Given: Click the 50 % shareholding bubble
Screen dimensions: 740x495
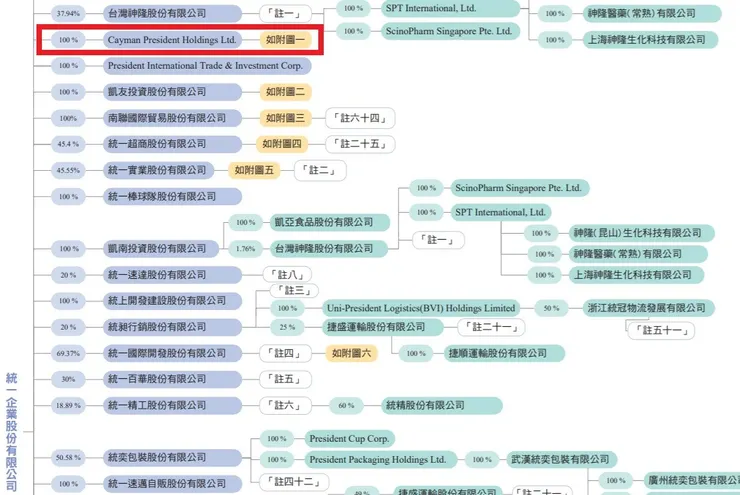Looking at the screenshot, I should (x=551, y=308).
